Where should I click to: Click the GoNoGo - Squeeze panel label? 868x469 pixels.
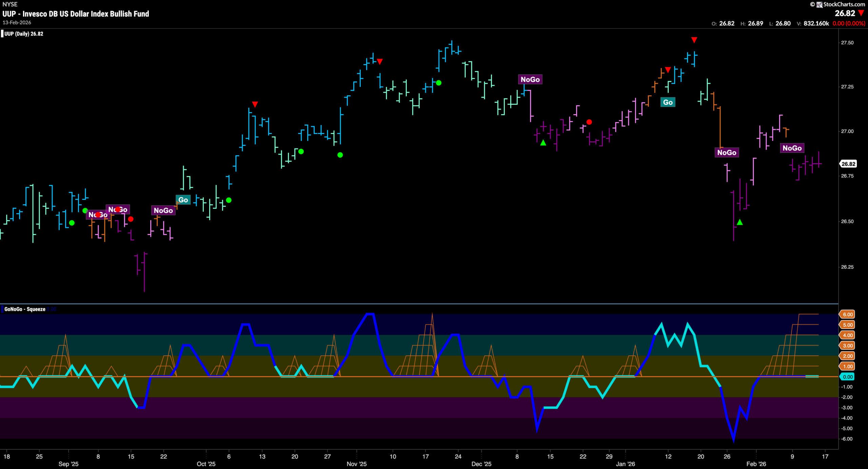point(25,309)
